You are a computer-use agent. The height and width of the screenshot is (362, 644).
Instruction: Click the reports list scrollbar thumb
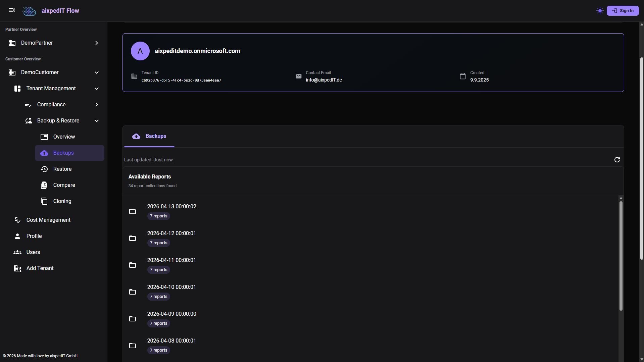tap(621, 256)
